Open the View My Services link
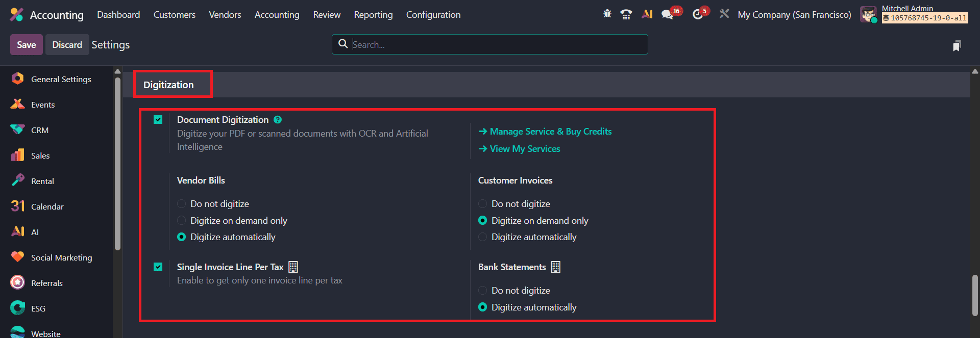 point(520,149)
